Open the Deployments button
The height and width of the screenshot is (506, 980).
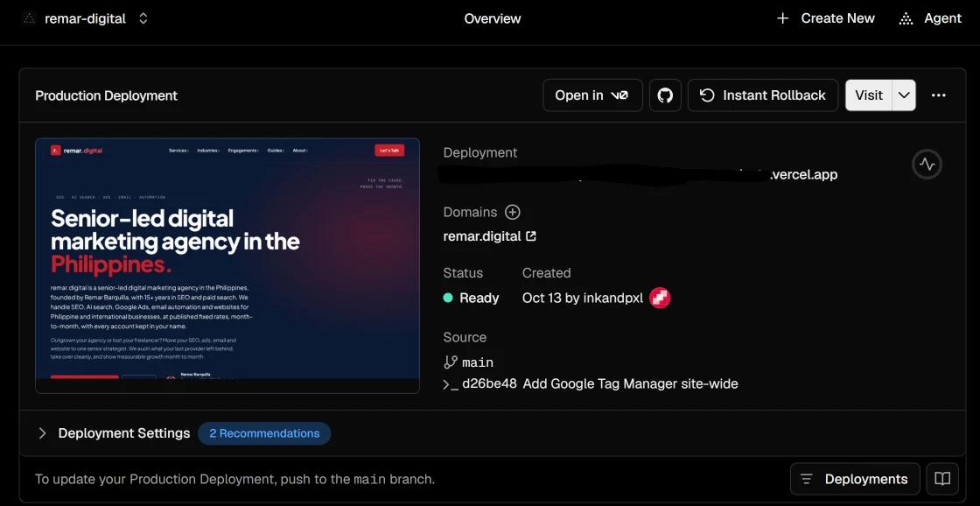click(855, 479)
